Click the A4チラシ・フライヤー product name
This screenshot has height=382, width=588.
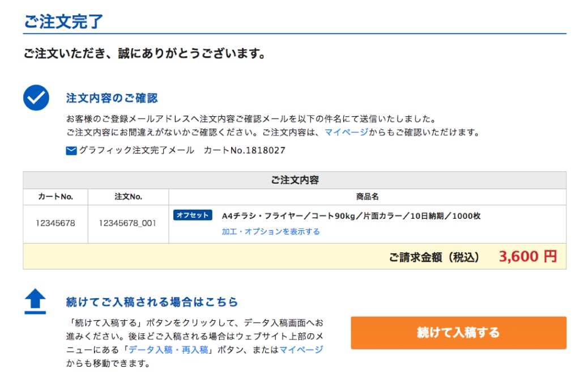tap(351, 216)
